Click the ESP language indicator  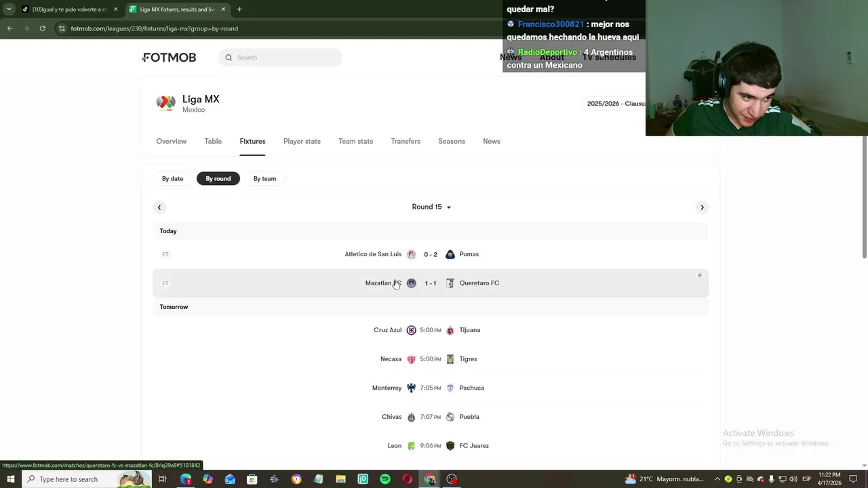coord(806,479)
